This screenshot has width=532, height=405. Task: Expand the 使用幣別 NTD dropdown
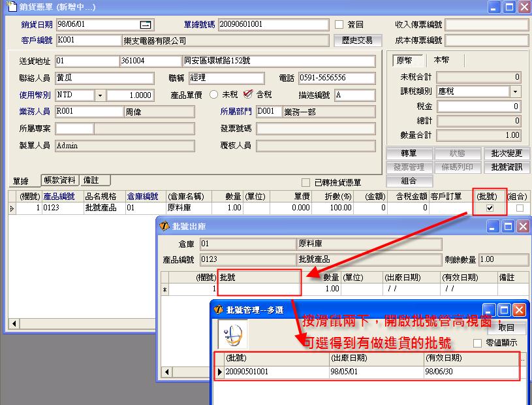(100, 95)
